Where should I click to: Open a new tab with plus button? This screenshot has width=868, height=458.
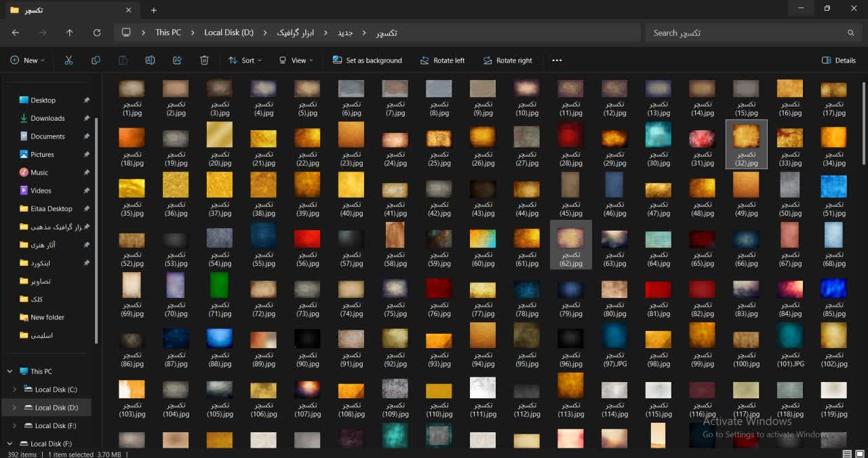click(154, 10)
